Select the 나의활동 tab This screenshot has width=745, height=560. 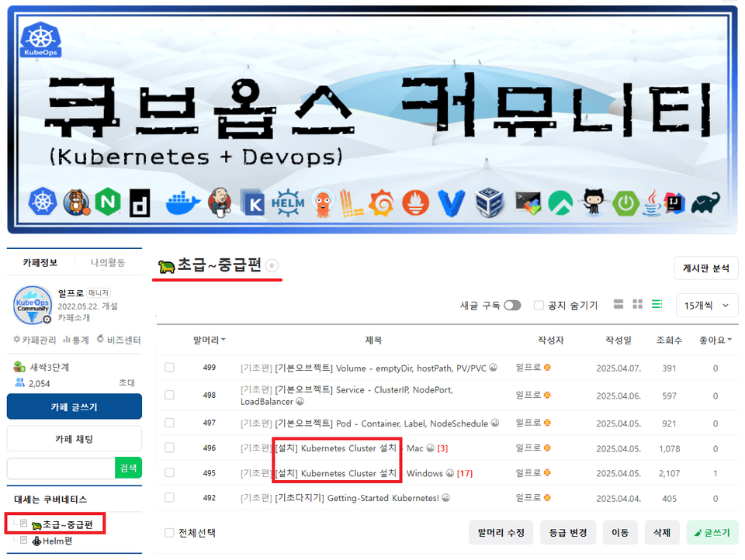(x=108, y=262)
